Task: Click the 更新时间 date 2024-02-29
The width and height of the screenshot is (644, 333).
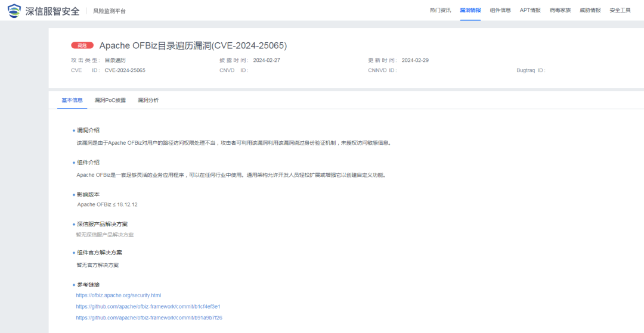Action: [415, 60]
